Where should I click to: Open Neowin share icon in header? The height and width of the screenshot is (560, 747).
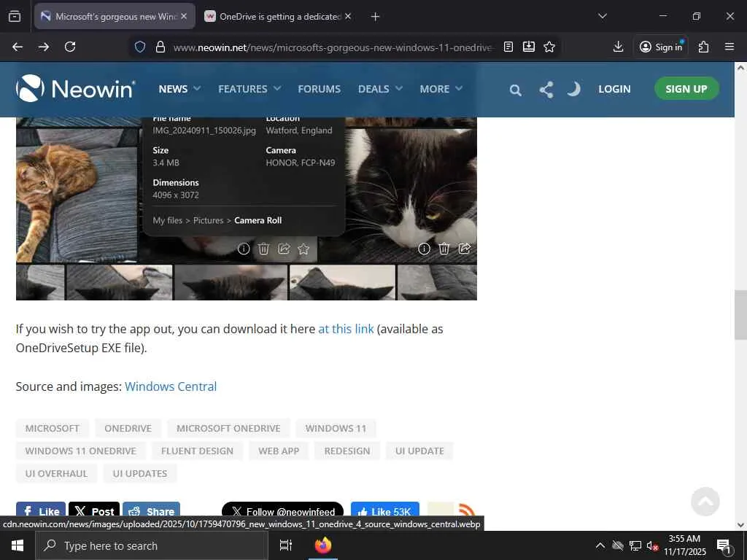click(546, 90)
